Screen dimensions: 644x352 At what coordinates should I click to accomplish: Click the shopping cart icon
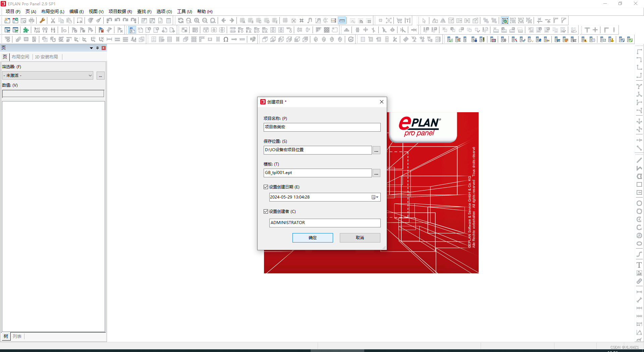pyautogui.click(x=399, y=20)
